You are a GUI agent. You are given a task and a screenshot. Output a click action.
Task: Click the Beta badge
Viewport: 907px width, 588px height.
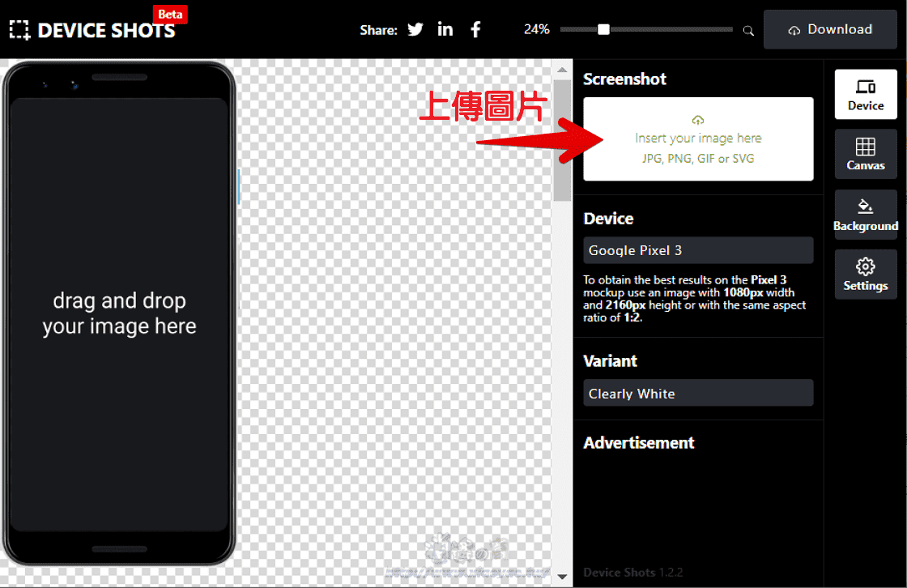[170, 14]
